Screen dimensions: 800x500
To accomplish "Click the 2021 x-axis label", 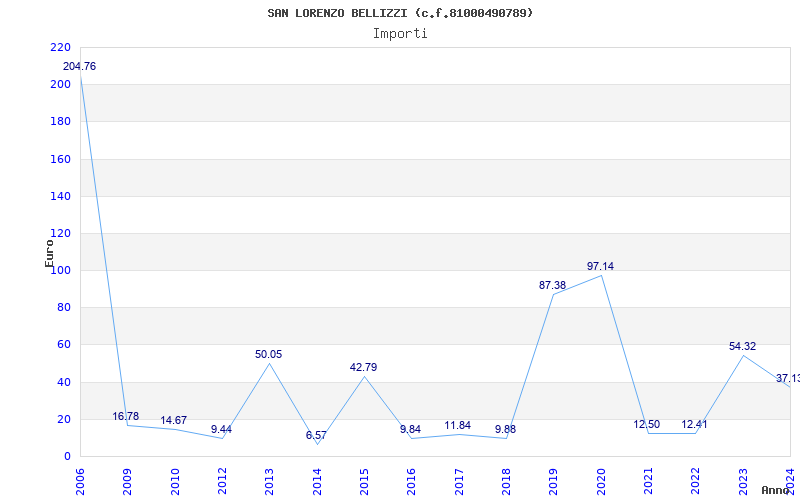I will [648, 482].
